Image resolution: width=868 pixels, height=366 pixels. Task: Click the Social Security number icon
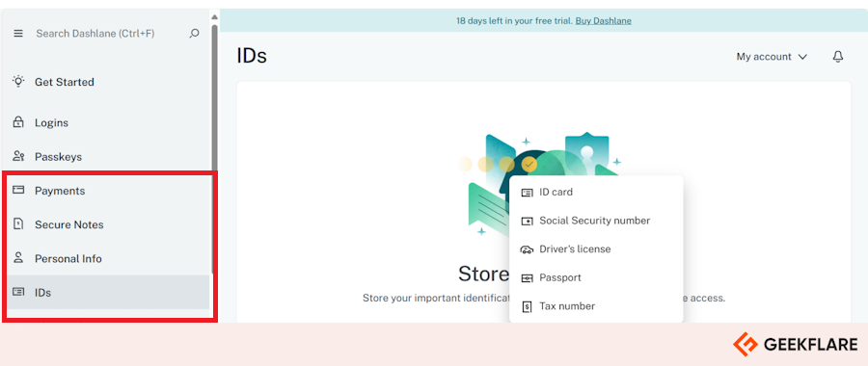tap(527, 221)
